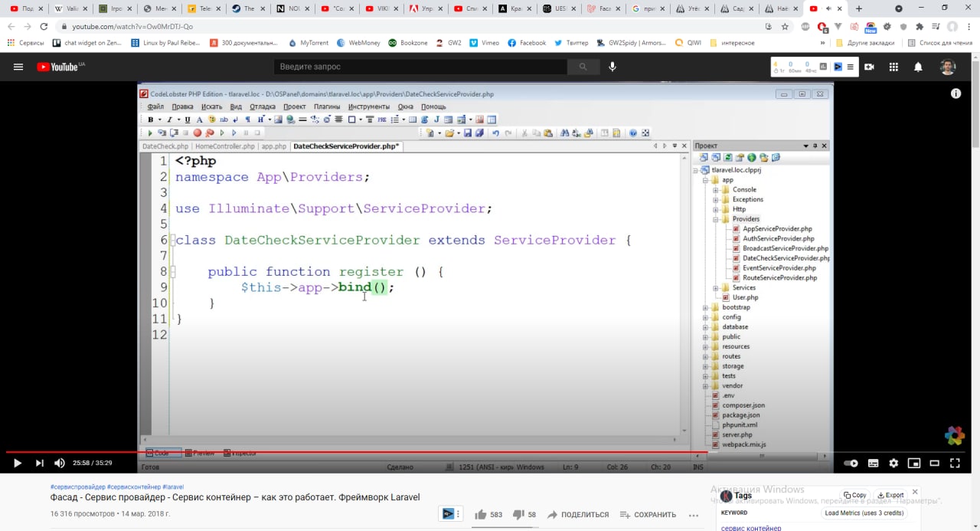Go back in Chrome
Image resolution: width=980 pixels, height=531 pixels.
11,26
